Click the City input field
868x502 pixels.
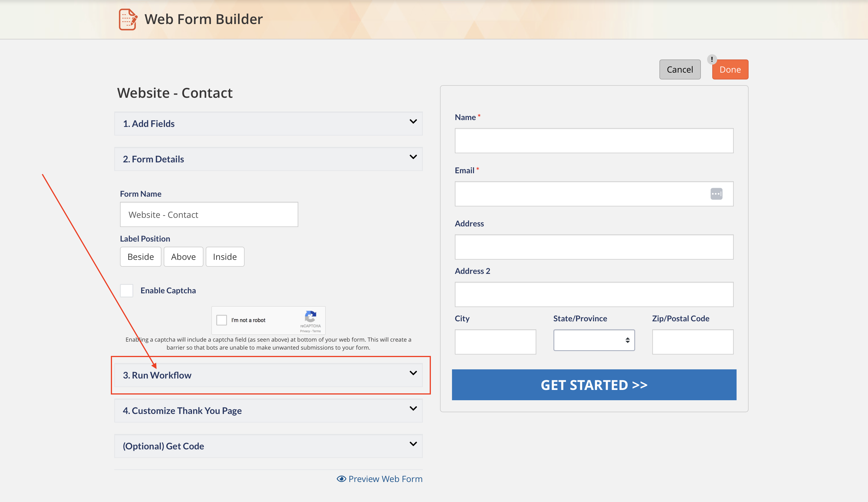pos(495,342)
